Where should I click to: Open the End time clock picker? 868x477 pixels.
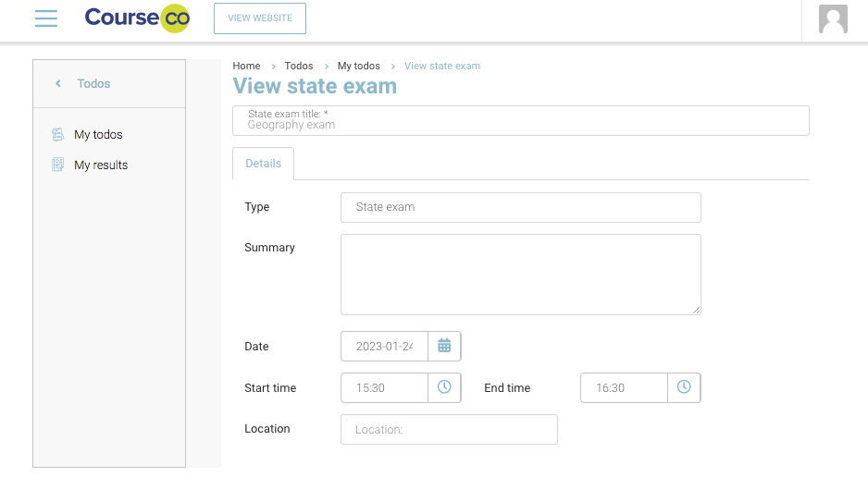point(684,387)
